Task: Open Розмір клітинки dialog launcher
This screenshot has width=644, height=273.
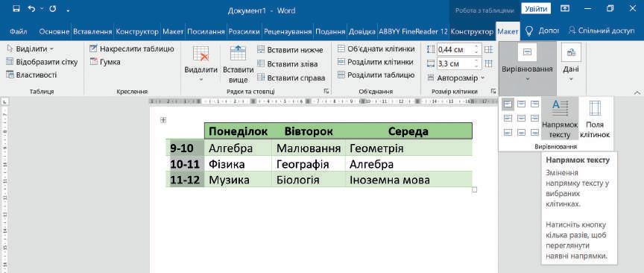Action: [493, 91]
